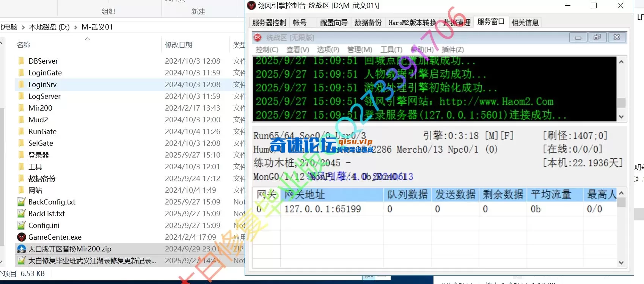Select the 127.0.0.1:65199 gateway row
This screenshot has height=284, width=644.
(435, 209)
